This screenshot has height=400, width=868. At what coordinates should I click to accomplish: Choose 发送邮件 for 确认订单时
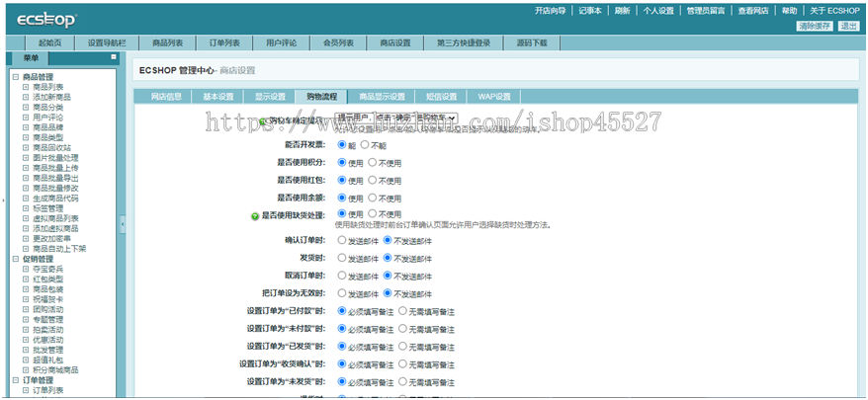click(341, 241)
